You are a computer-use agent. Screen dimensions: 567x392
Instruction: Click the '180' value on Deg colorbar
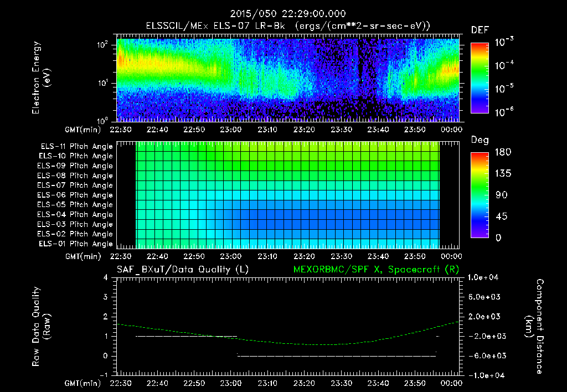coord(503,152)
